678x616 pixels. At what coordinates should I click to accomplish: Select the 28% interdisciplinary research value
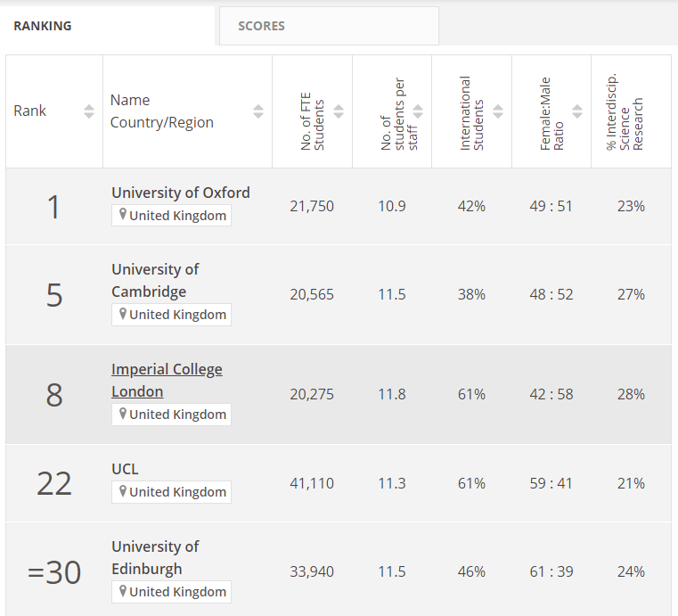tap(631, 395)
